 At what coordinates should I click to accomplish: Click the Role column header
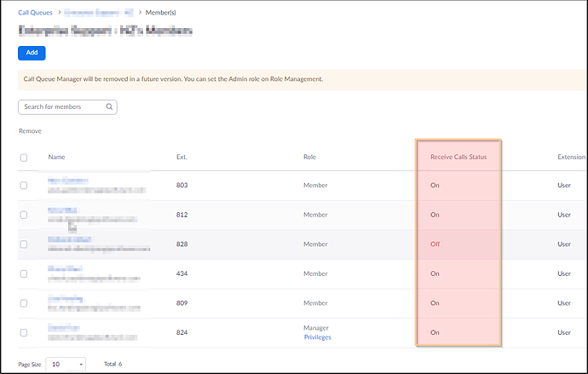pyautogui.click(x=309, y=157)
